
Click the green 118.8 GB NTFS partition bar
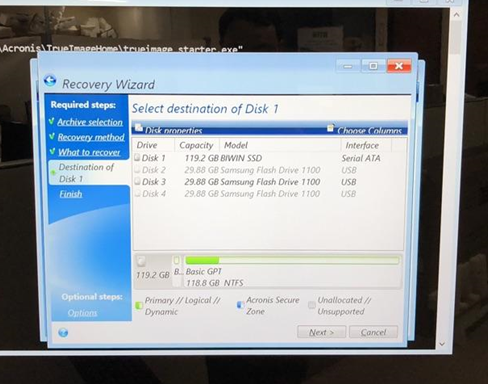click(x=292, y=260)
